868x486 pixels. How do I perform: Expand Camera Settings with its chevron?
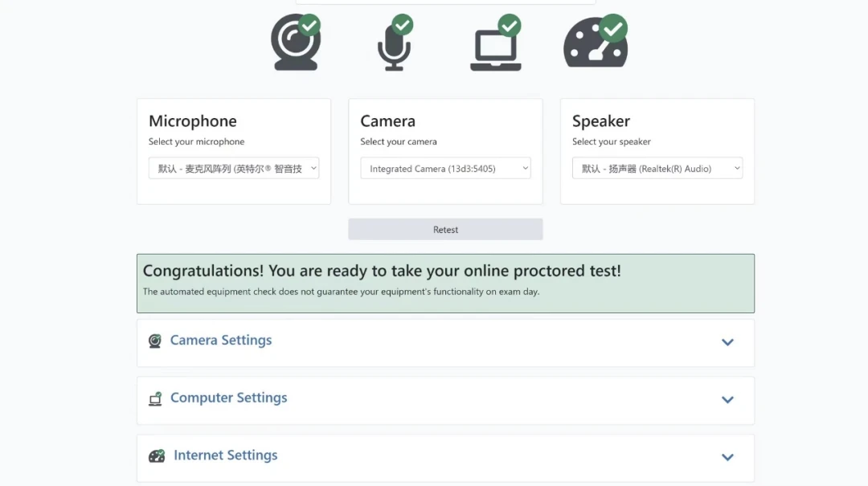pos(727,342)
